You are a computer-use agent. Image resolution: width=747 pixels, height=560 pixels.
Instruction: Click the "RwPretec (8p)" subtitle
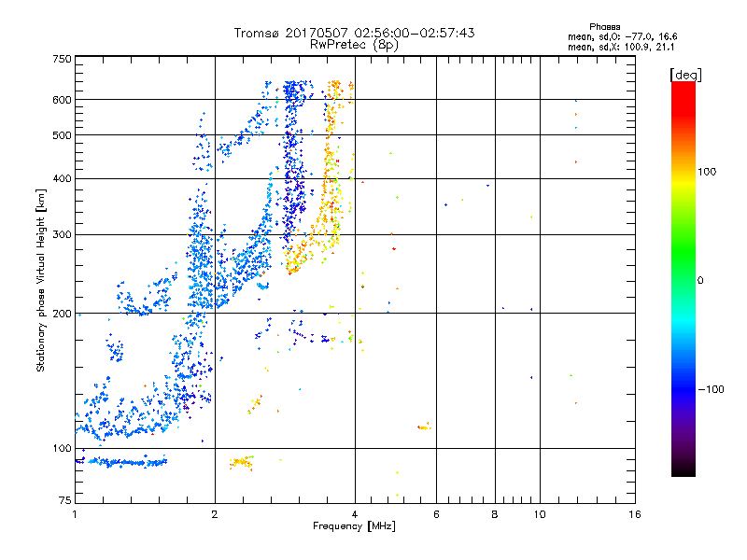(x=354, y=45)
